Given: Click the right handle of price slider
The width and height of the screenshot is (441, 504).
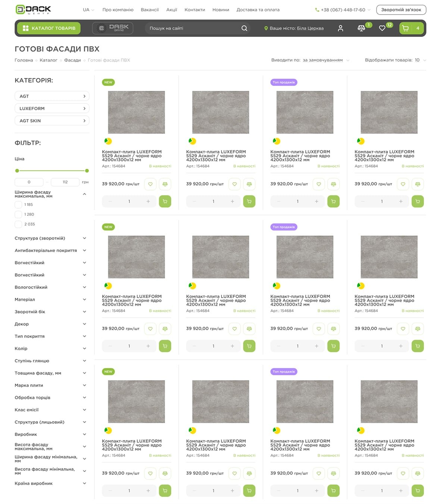Looking at the screenshot, I should [87, 171].
